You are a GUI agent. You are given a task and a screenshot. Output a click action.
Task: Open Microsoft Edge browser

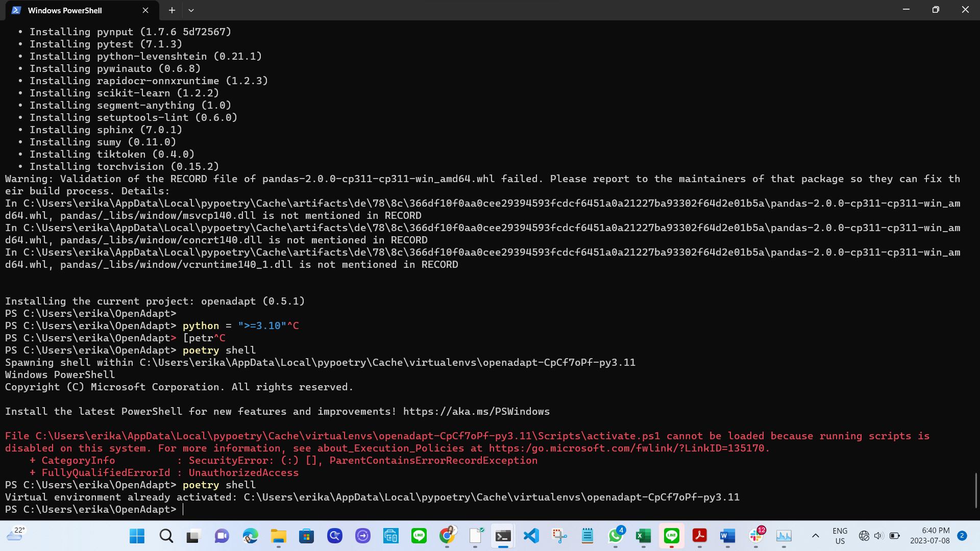[250, 536]
